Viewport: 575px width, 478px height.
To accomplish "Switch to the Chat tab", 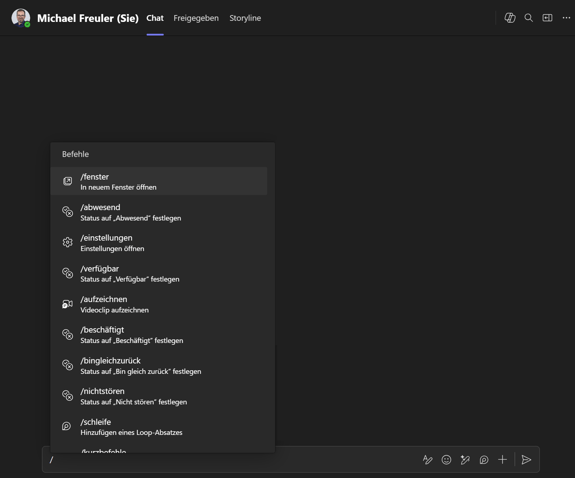I will click(155, 18).
